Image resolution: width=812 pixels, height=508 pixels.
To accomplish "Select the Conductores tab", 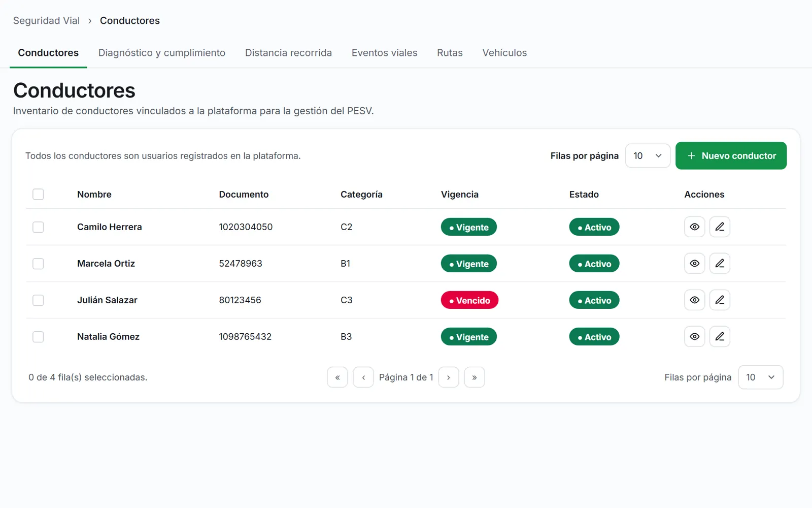I will (48, 53).
